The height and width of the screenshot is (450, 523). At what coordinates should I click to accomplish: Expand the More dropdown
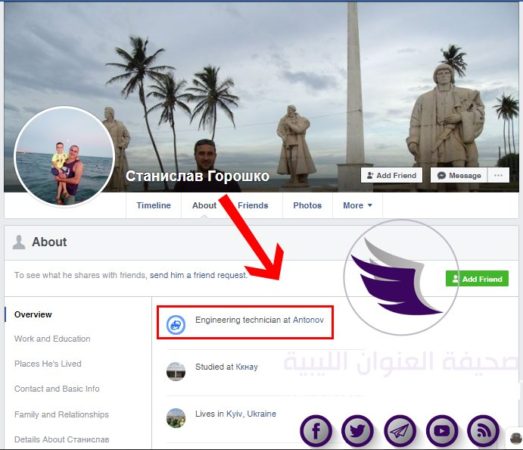point(357,205)
